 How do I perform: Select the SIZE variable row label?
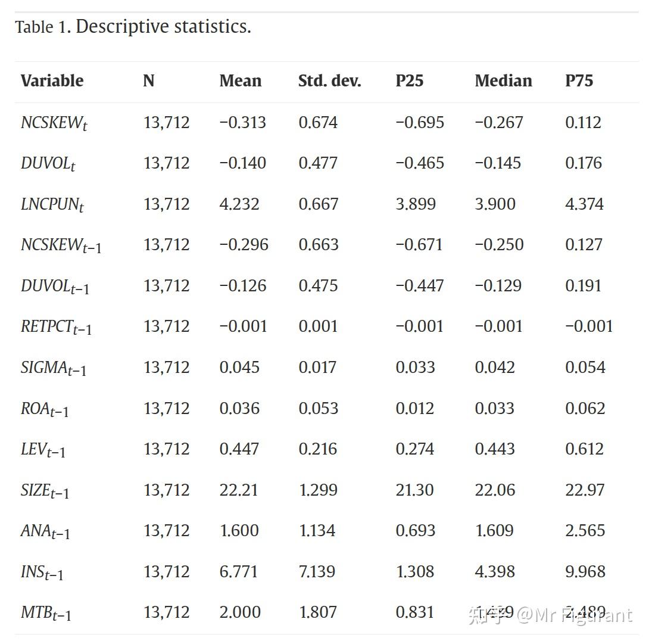pyautogui.click(x=45, y=491)
